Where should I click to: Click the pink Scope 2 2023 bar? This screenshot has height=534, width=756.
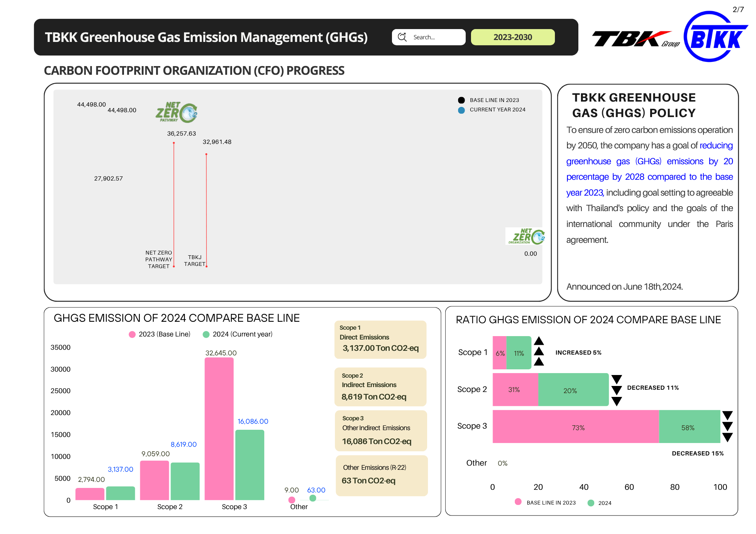click(x=155, y=480)
